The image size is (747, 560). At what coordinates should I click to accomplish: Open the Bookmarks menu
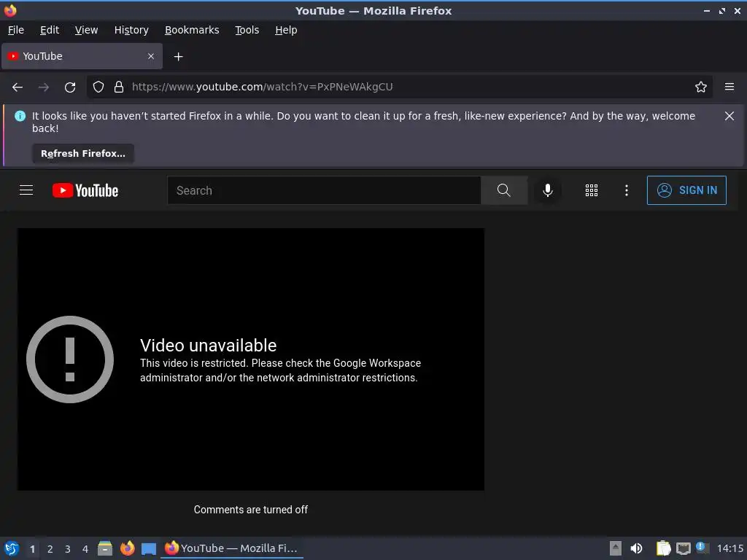point(192,30)
